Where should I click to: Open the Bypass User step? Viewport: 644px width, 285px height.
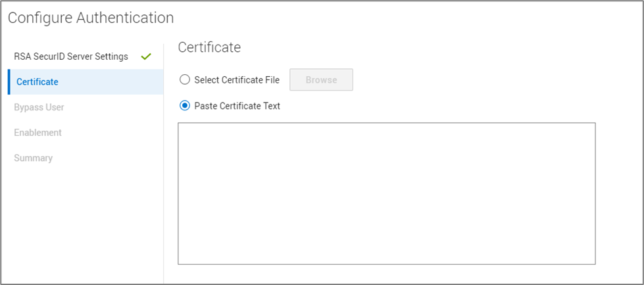39,107
